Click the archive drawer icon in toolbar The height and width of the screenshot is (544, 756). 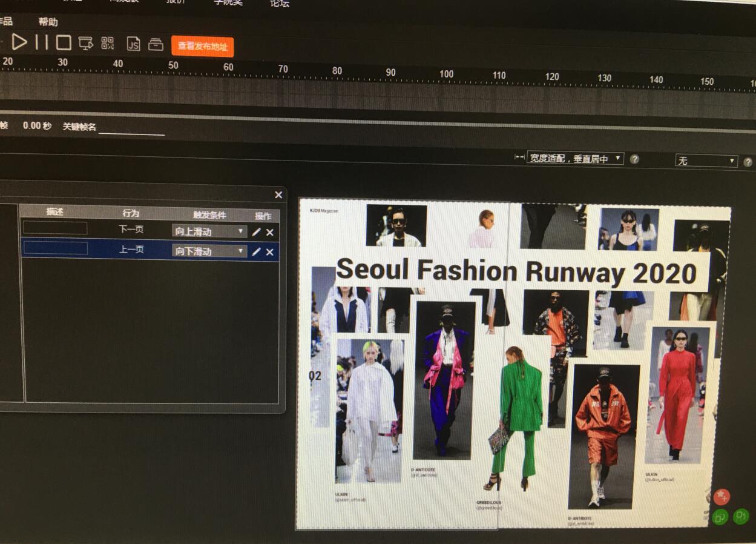coord(156,44)
